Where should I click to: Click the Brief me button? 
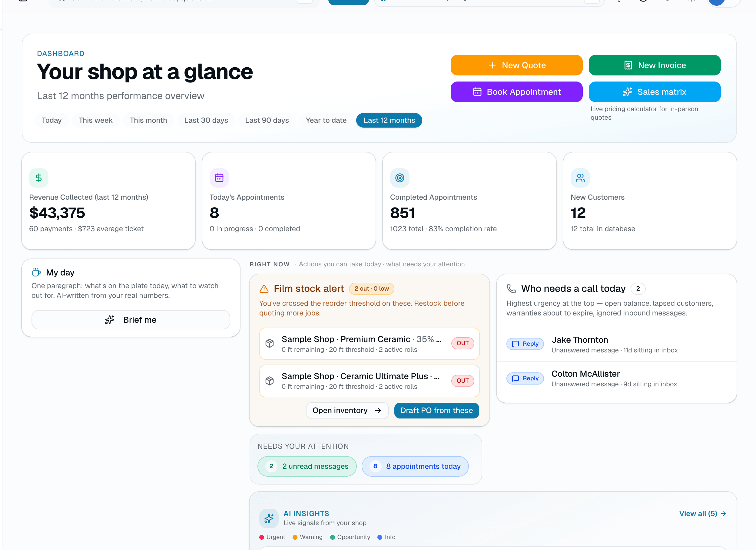tap(131, 320)
